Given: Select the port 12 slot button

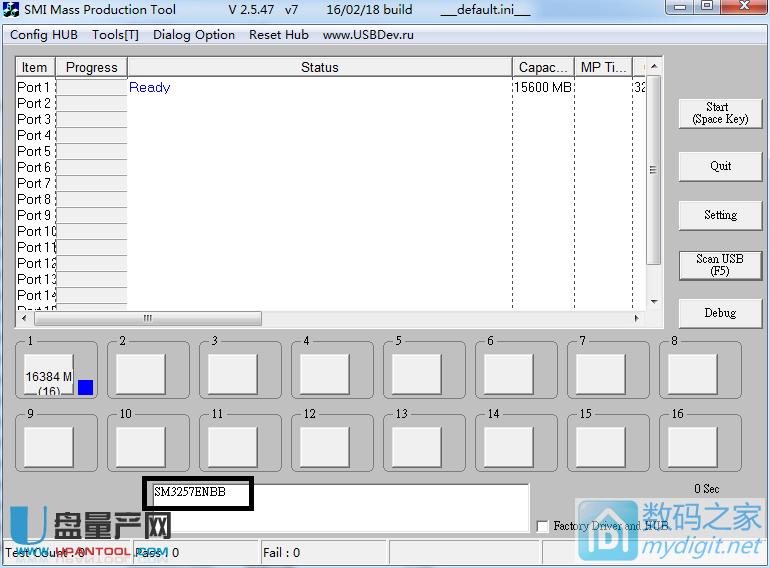Looking at the screenshot, I should pyautogui.click(x=324, y=445).
